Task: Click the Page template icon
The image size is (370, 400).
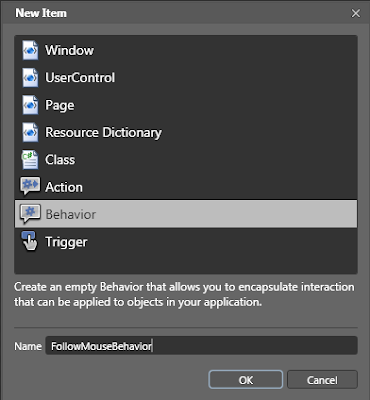Action: pyautogui.click(x=30, y=105)
